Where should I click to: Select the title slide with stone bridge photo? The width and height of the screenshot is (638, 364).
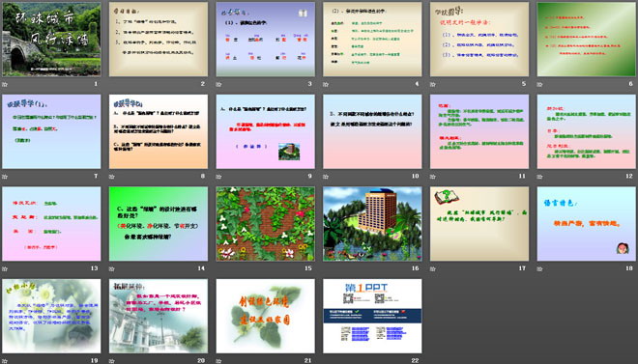point(51,39)
